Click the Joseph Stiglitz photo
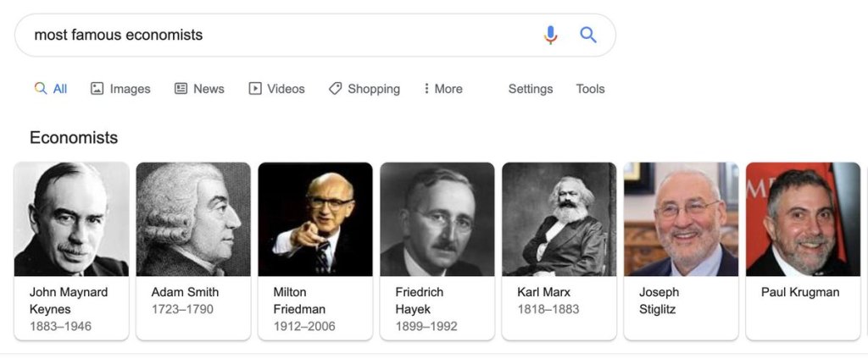868x359 pixels. [x=682, y=219]
